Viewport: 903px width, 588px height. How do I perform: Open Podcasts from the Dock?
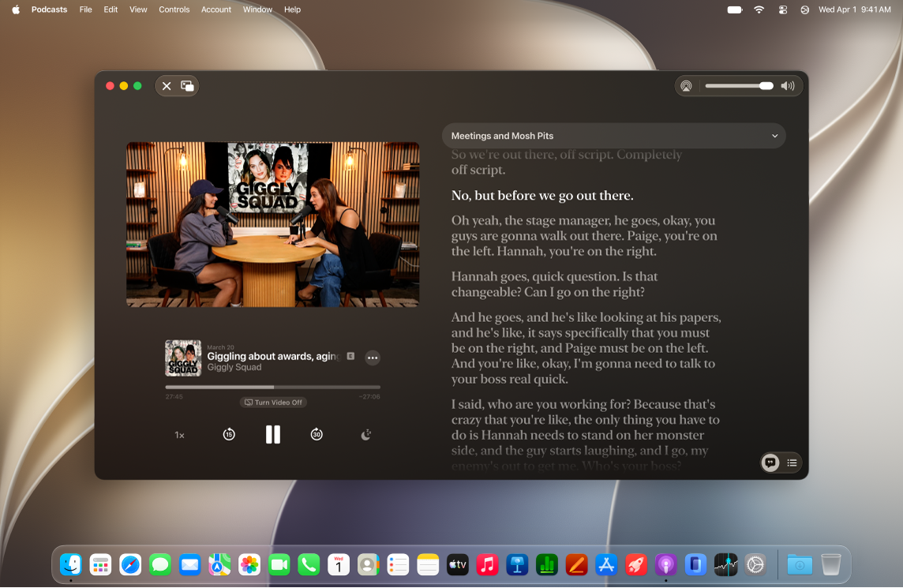(x=665, y=565)
